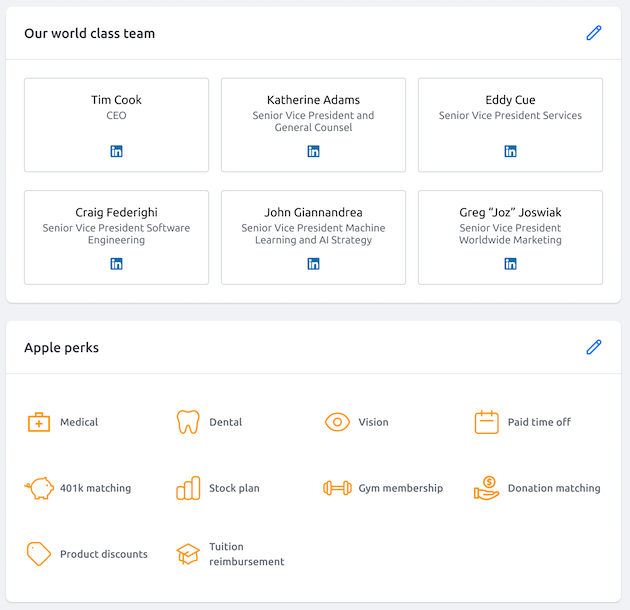Image resolution: width=630 pixels, height=610 pixels.
Task: Click the 401k matching piggy bank icon
Action: (x=39, y=488)
